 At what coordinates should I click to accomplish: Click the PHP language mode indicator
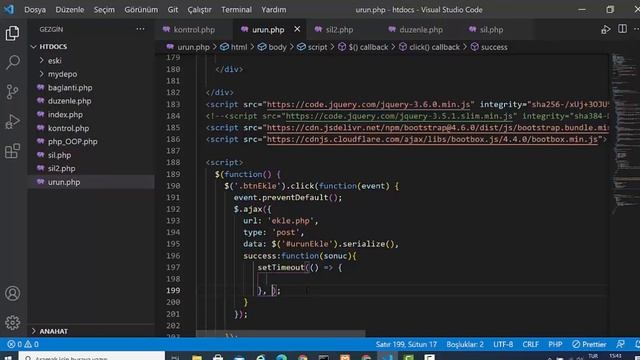point(555,344)
